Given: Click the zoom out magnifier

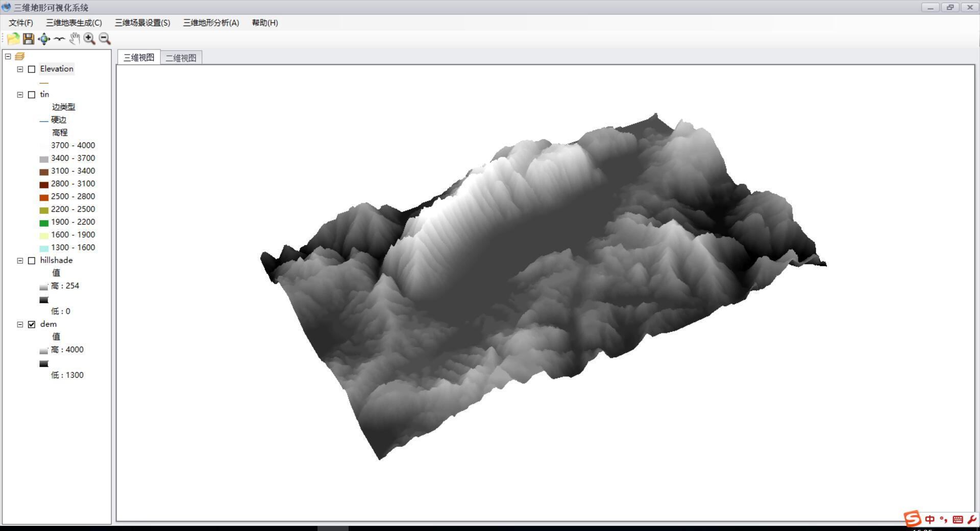Looking at the screenshot, I should point(105,39).
